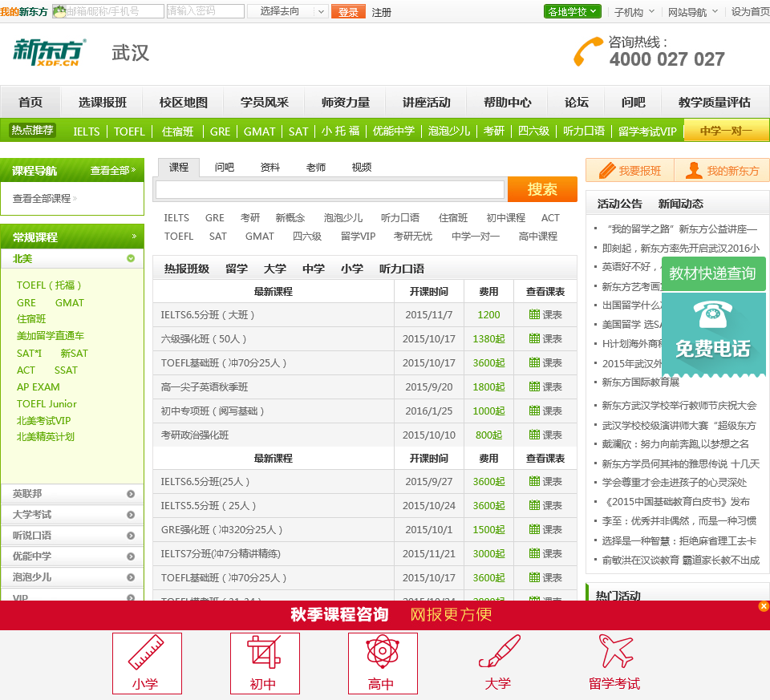Image resolution: width=770 pixels, height=700 pixels.
Task: Click the 我的新东方 user button
Action: click(722, 170)
